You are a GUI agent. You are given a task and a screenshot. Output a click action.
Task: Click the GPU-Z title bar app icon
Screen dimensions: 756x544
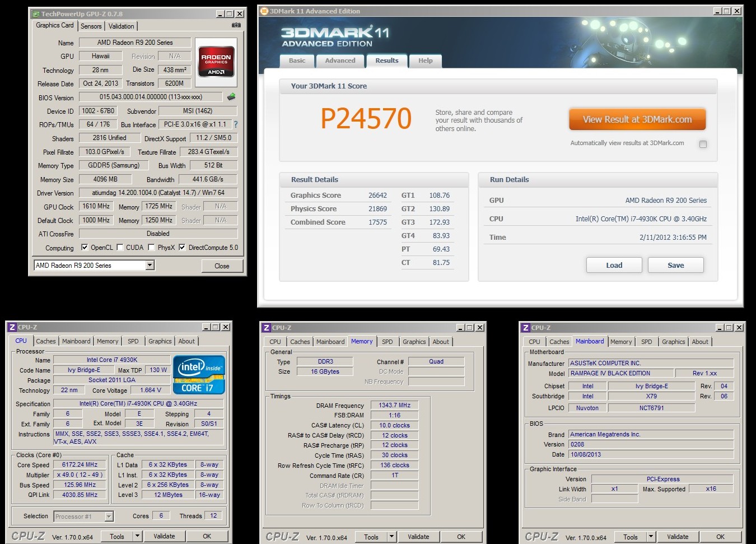36,13
